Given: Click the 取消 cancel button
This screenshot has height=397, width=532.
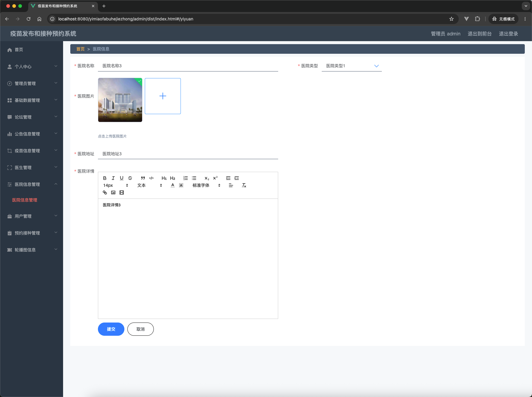Looking at the screenshot, I should [141, 329].
